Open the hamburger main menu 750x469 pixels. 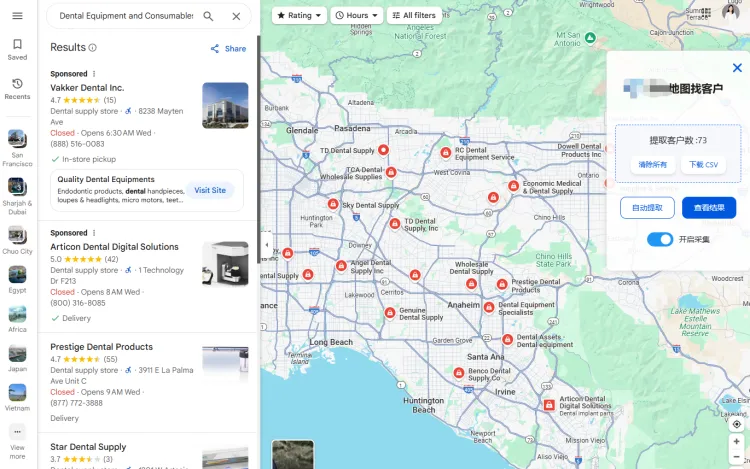click(x=17, y=16)
